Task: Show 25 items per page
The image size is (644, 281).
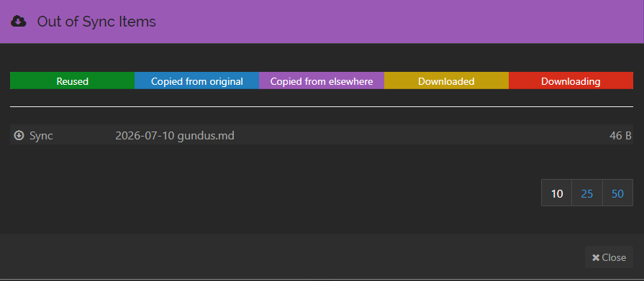Action: click(x=587, y=193)
